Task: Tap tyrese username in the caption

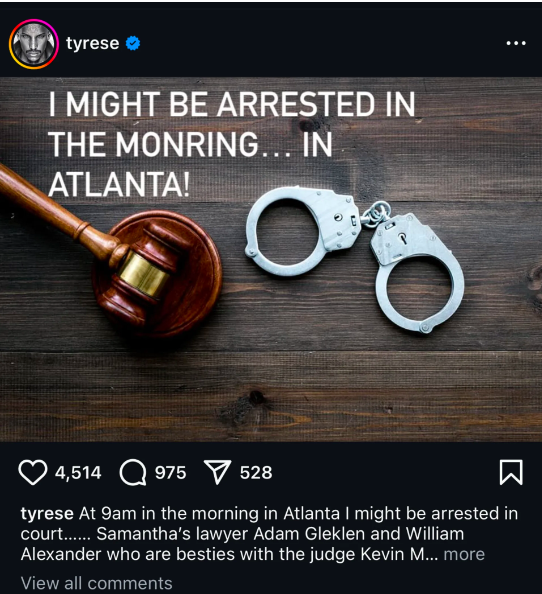Action: 47,514
